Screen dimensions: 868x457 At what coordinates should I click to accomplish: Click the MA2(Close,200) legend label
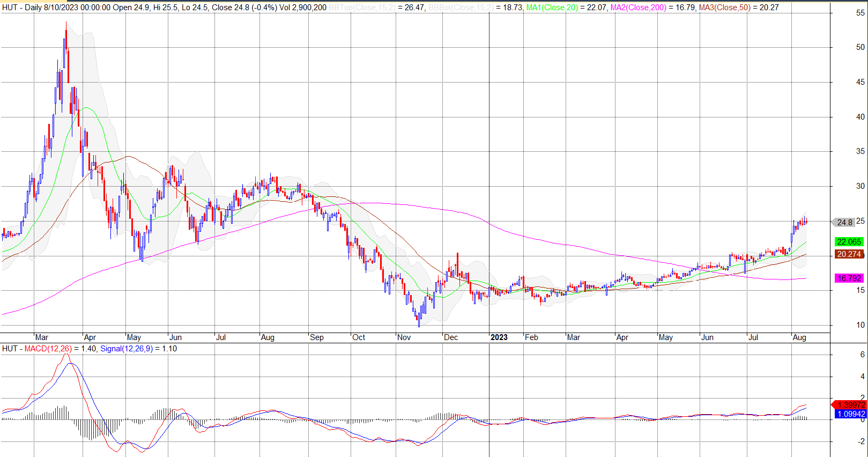point(638,8)
